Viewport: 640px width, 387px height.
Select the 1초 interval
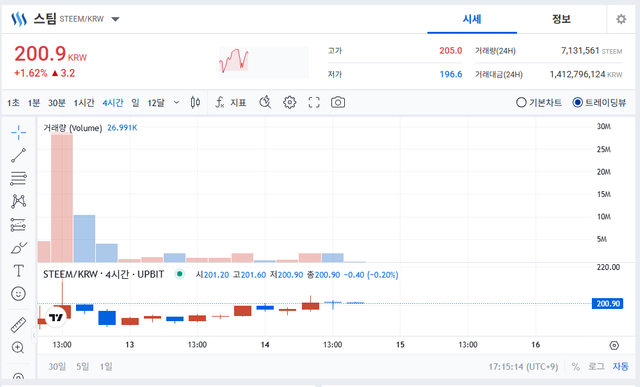(x=13, y=103)
